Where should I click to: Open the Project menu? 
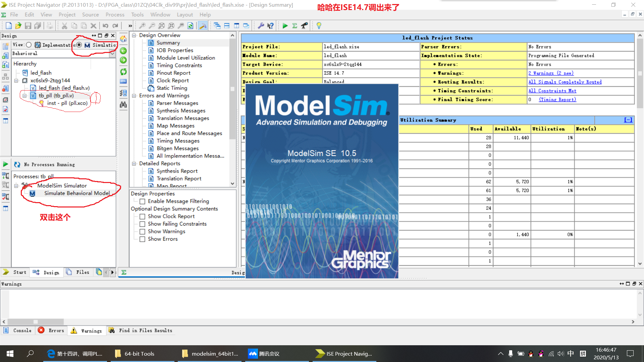[x=67, y=15]
